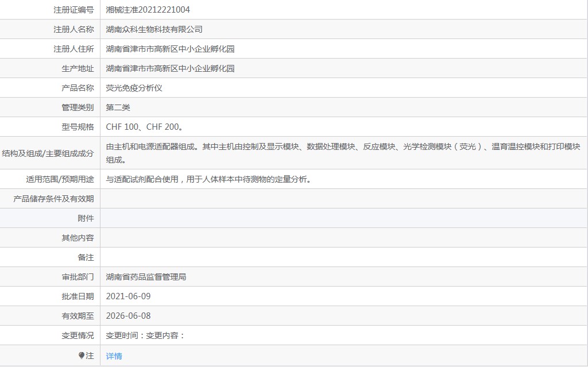Click the 附件 label
This screenshot has height=367, width=588.
coord(86,218)
